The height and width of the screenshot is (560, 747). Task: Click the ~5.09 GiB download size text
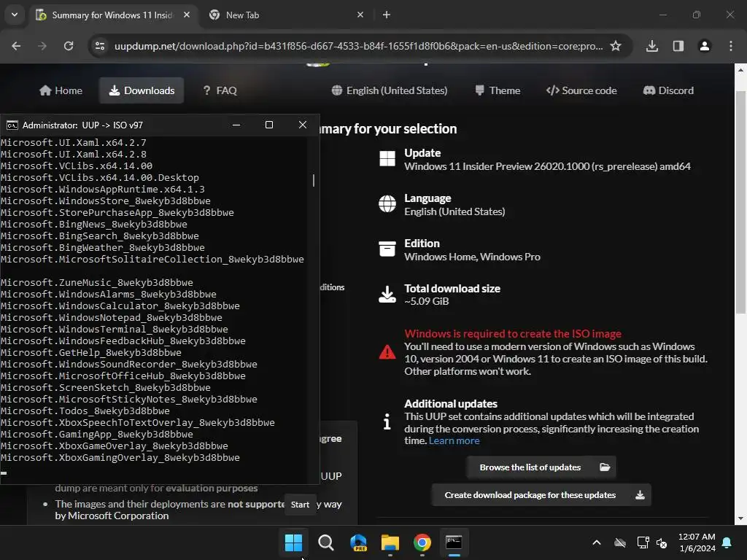(x=426, y=301)
